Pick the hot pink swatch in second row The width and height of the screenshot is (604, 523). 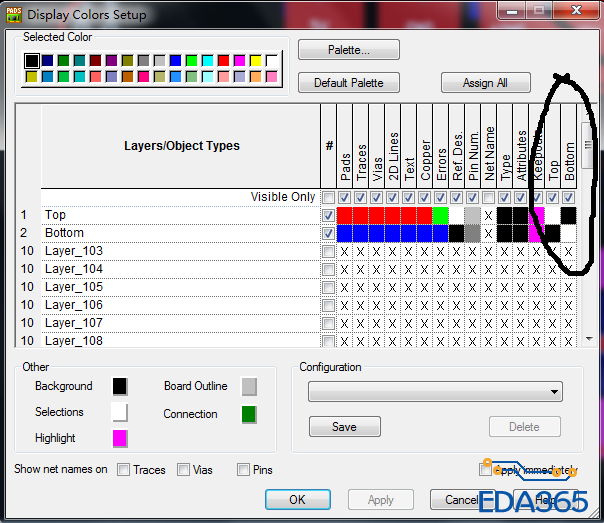(144, 77)
